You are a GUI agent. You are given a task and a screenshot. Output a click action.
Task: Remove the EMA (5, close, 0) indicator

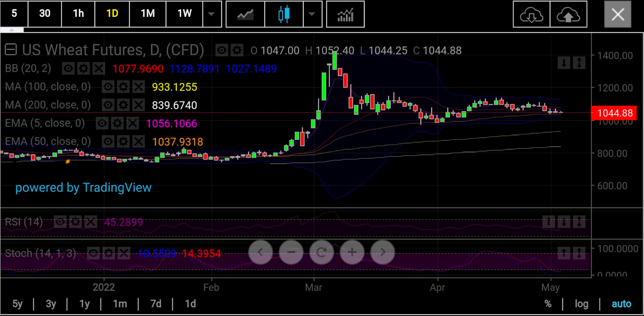point(132,123)
